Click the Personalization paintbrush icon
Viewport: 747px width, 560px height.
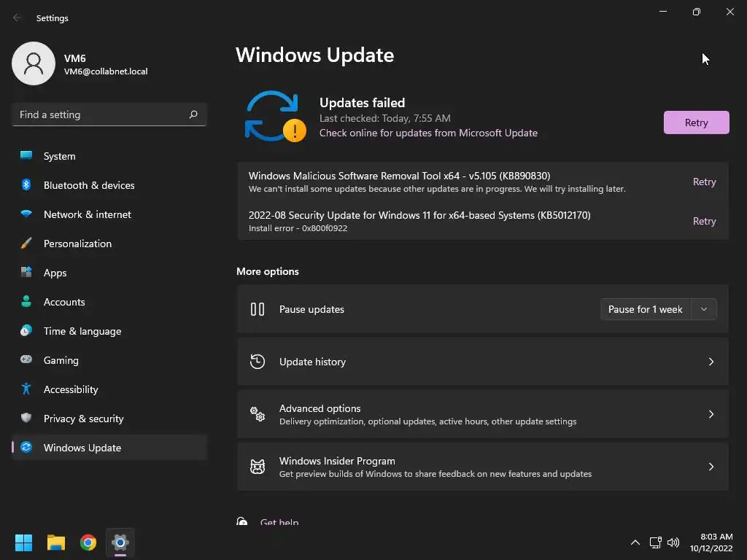(x=26, y=244)
